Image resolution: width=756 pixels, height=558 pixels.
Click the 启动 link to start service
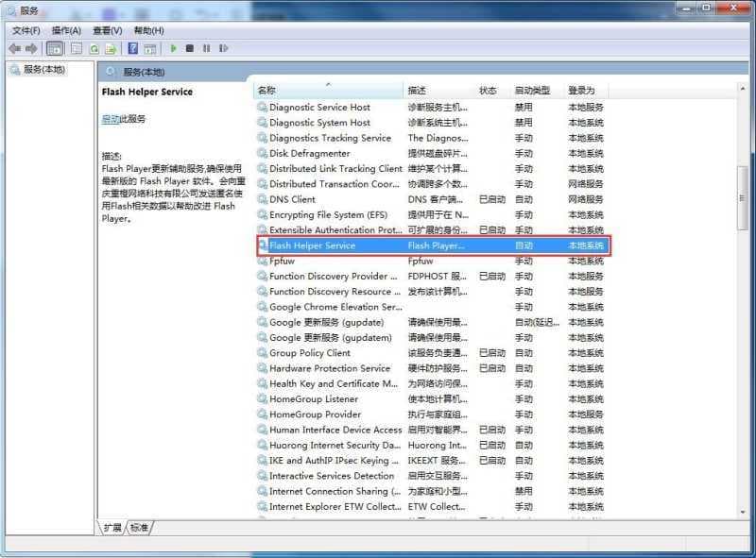point(111,119)
